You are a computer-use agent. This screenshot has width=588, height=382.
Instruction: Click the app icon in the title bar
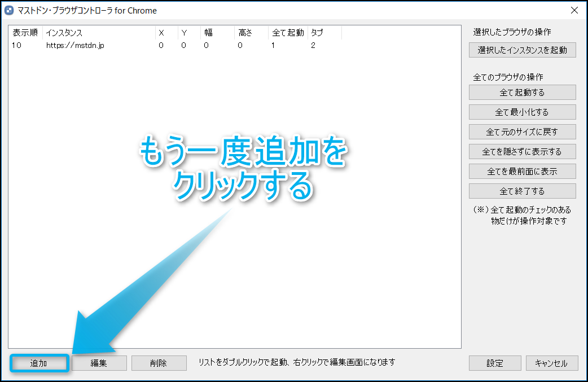pos(9,10)
